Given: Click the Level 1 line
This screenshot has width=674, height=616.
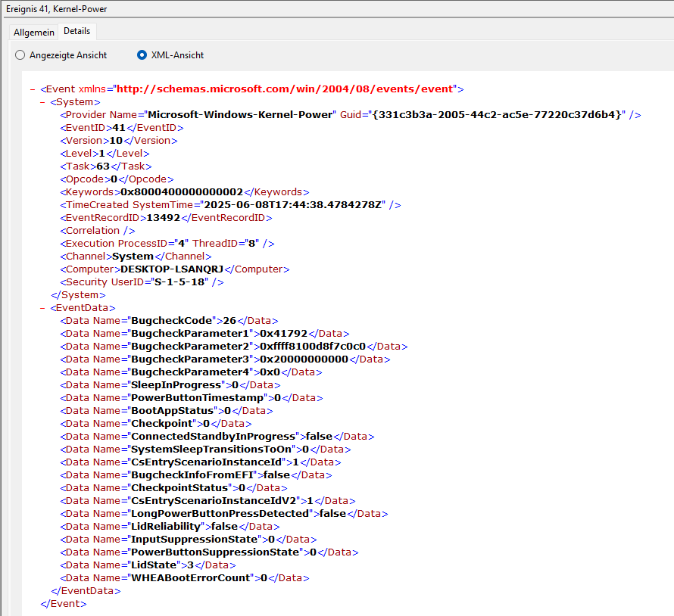Looking at the screenshot, I should [x=105, y=154].
